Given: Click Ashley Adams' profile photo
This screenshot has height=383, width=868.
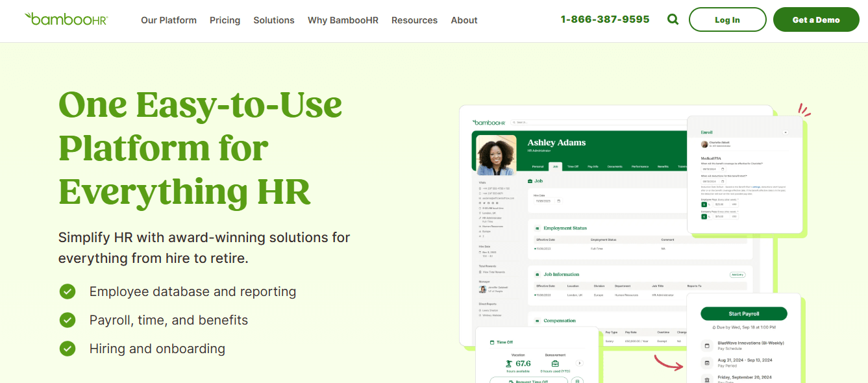Looking at the screenshot, I should (496, 155).
